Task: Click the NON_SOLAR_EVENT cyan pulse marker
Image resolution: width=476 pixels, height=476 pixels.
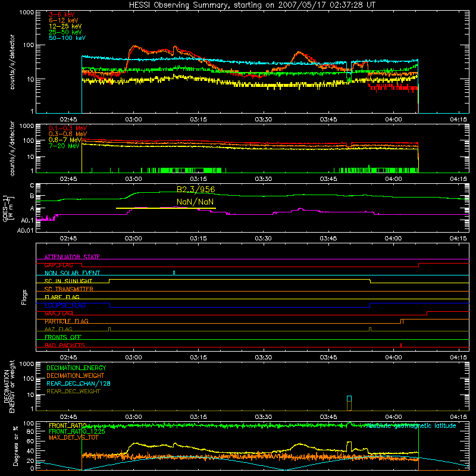Action: pyautogui.click(x=174, y=273)
